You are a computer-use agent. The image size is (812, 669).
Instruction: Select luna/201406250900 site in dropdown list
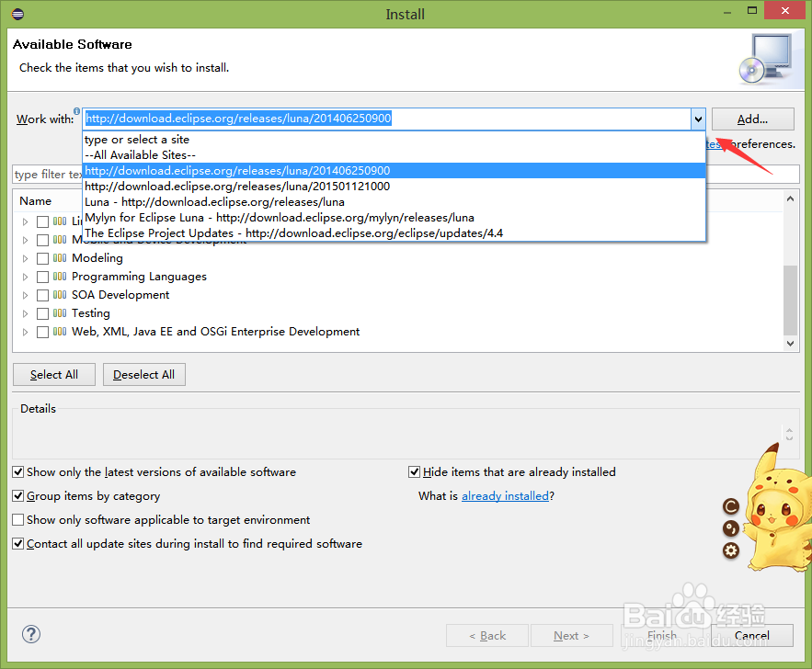point(395,171)
